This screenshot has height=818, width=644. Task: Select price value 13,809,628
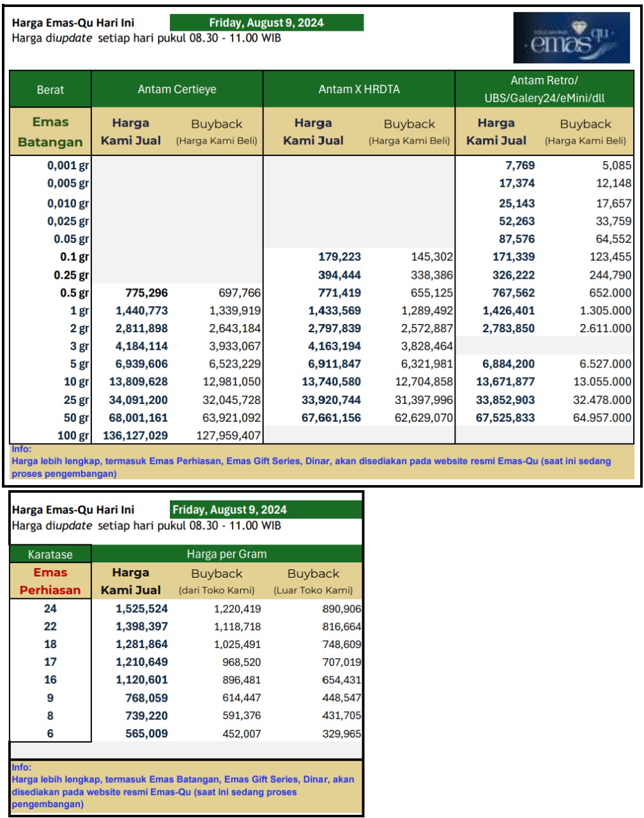[139, 382]
